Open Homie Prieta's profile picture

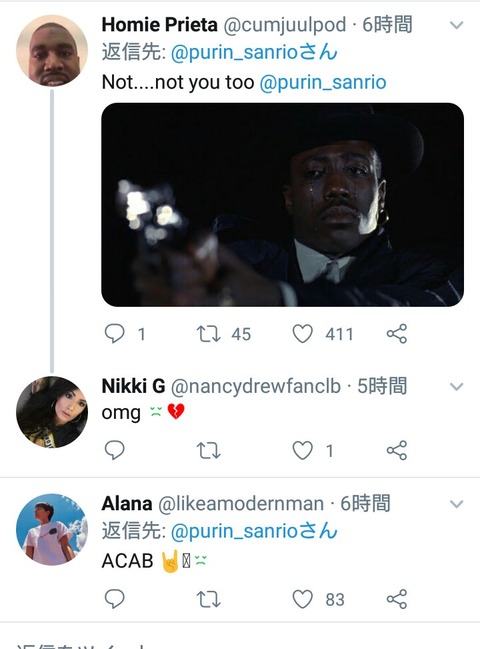(52, 50)
